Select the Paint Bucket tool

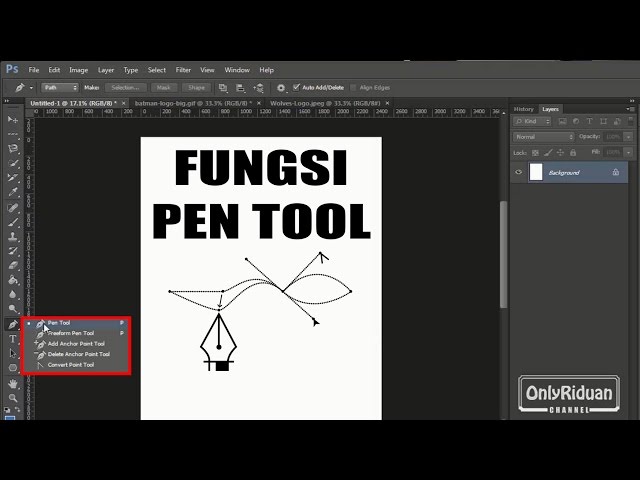pos(13,280)
